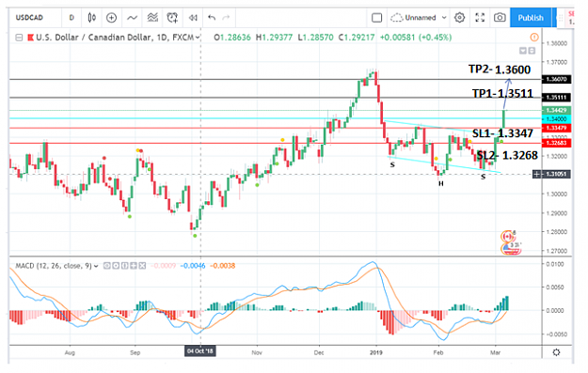588x373 pixels.
Task: Open the indicators wavy-line icon
Action: click(x=132, y=18)
